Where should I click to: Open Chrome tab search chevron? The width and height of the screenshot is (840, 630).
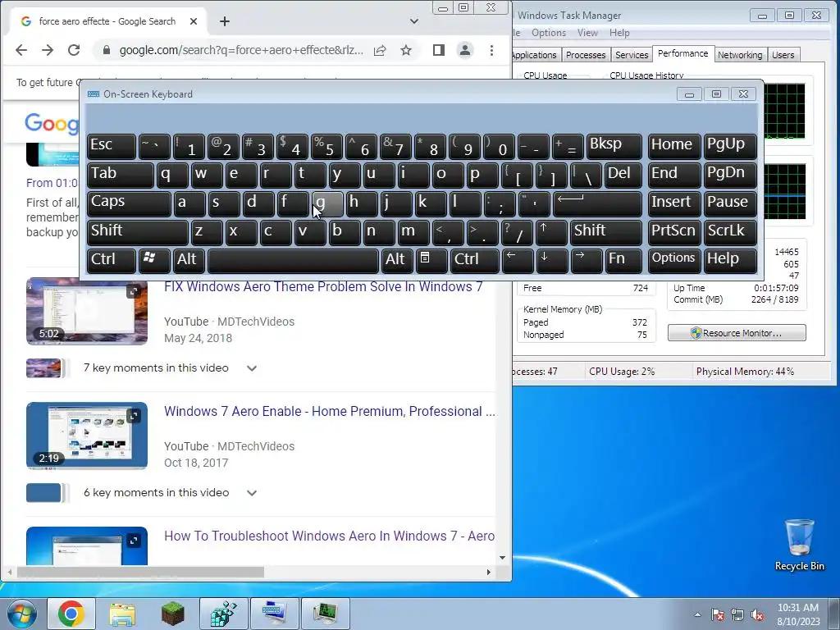tap(413, 21)
